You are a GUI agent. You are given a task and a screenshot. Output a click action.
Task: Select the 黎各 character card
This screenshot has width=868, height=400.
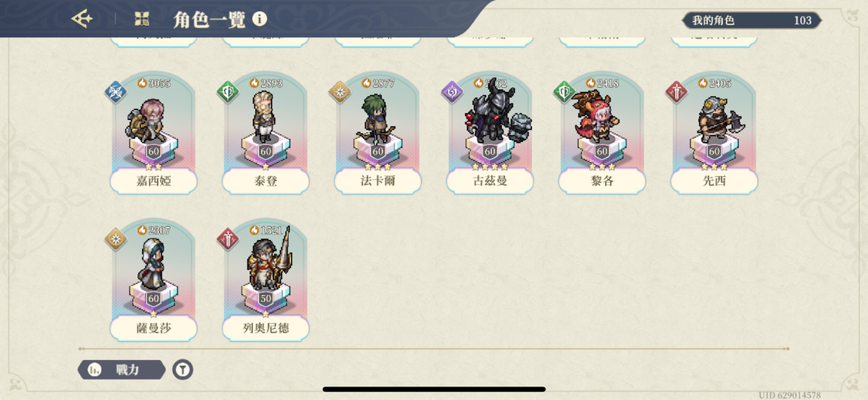[x=602, y=133]
